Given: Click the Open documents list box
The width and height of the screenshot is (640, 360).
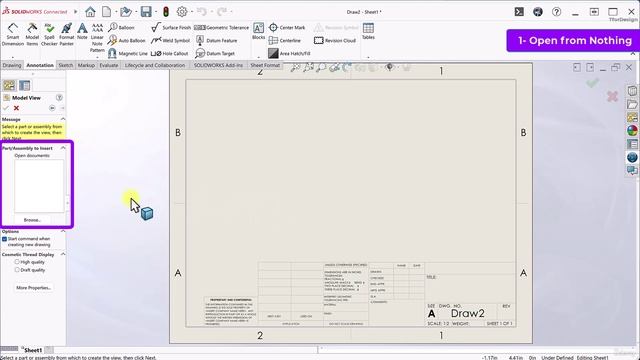Looking at the screenshot, I should point(39,186).
